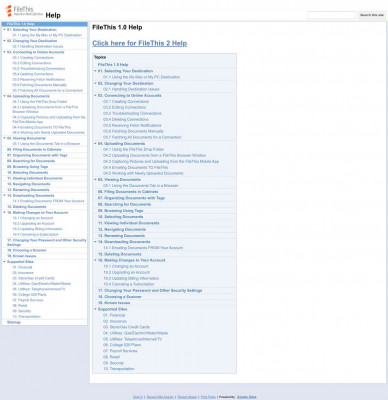
Task: Collapse 05. Viewing Documents arrow in sidebar
Action: (4, 138)
